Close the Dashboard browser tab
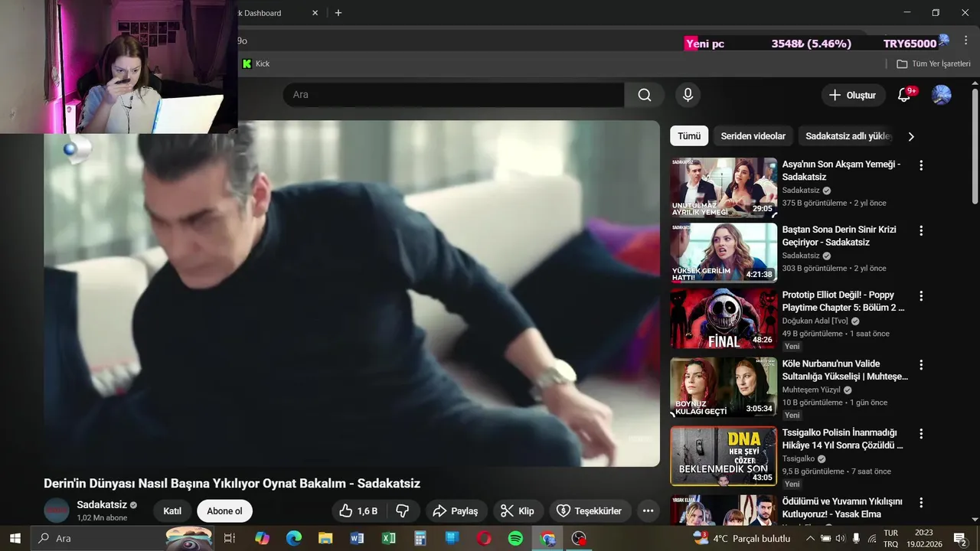980x551 pixels. 315,13
